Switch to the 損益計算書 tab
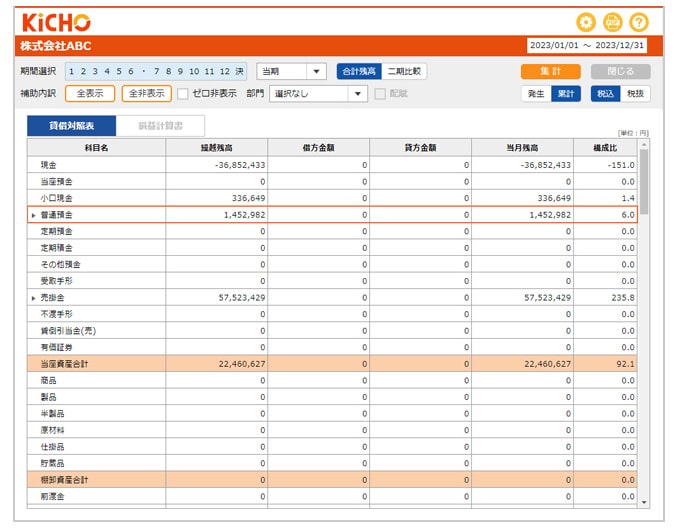 160,126
